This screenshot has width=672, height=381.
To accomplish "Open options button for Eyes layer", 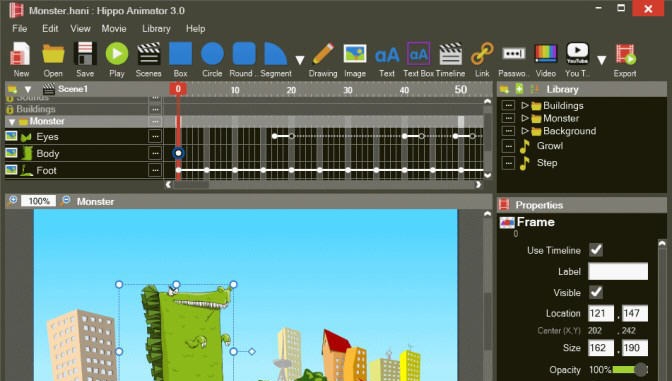I will (155, 137).
